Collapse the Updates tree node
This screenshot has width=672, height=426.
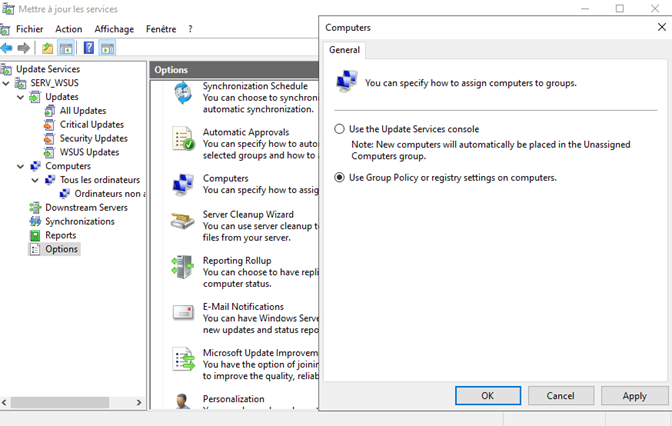(21, 97)
